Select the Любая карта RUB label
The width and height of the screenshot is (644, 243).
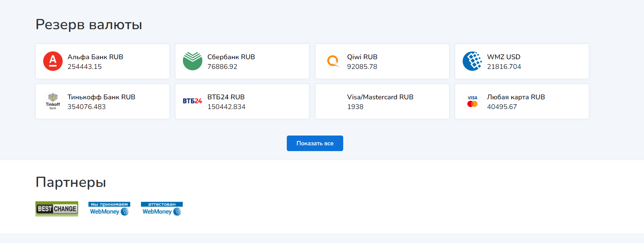point(516,97)
